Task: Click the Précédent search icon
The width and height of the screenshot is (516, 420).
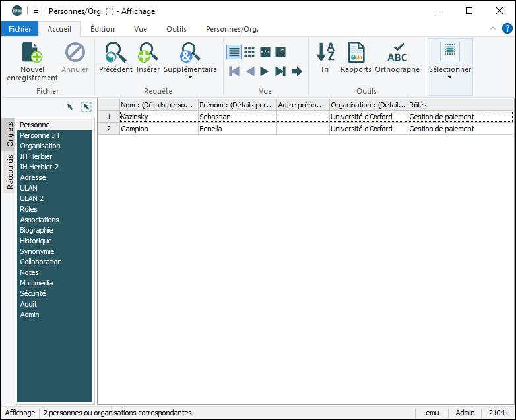Action: coord(115,53)
